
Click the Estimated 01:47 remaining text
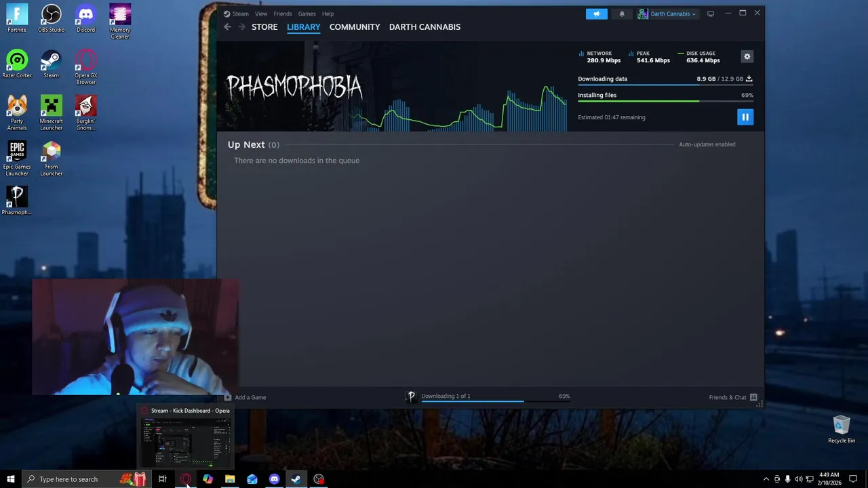point(611,117)
